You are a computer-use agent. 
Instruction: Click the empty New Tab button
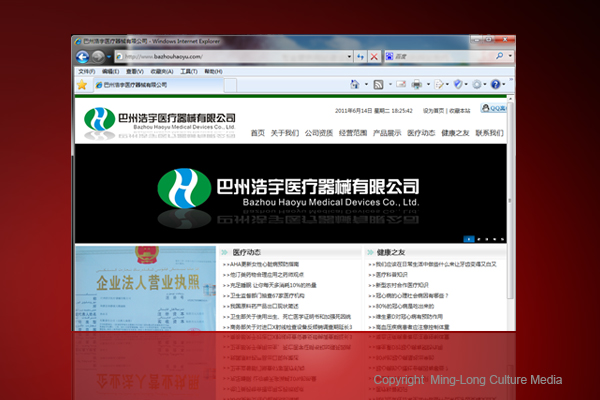[230, 85]
